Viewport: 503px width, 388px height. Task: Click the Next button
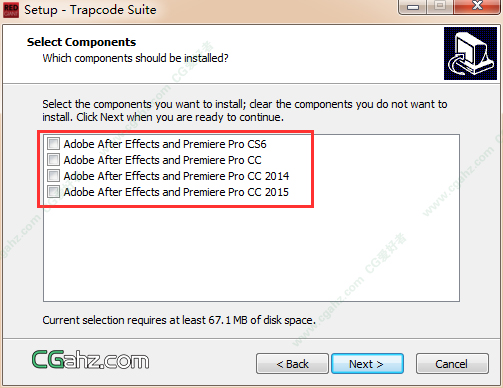pyautogui.click(x=367, y=364)
